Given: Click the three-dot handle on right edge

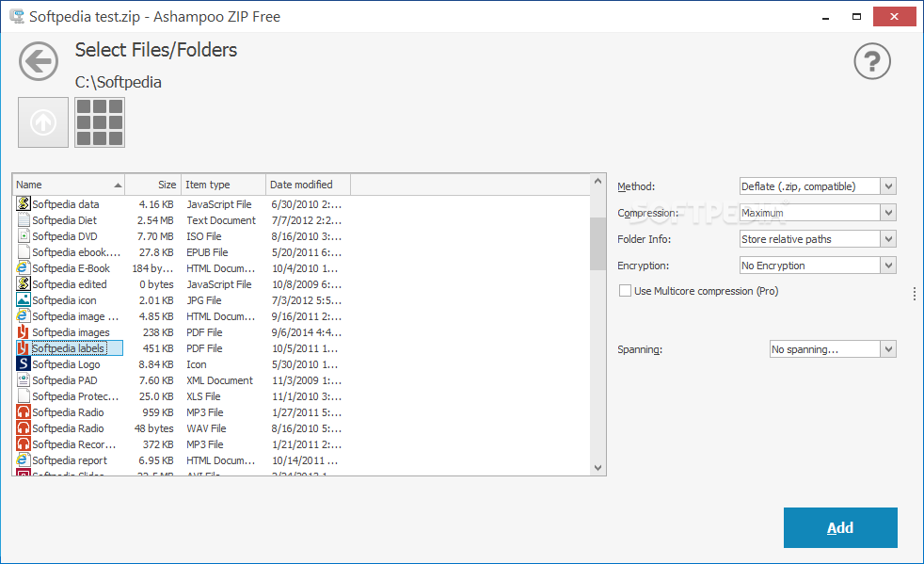Looking at the screenshot, I should 914,294.
